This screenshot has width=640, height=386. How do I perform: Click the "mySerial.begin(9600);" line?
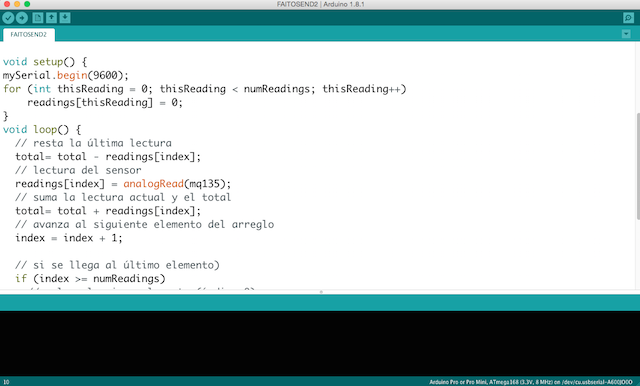(x=66, y=75)
